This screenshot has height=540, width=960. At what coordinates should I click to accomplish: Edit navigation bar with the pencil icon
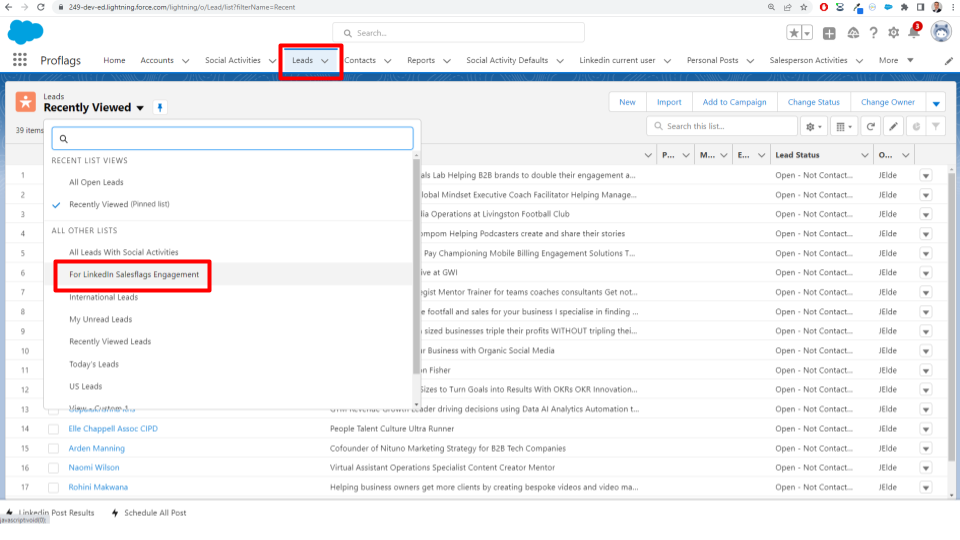point(948,61)
